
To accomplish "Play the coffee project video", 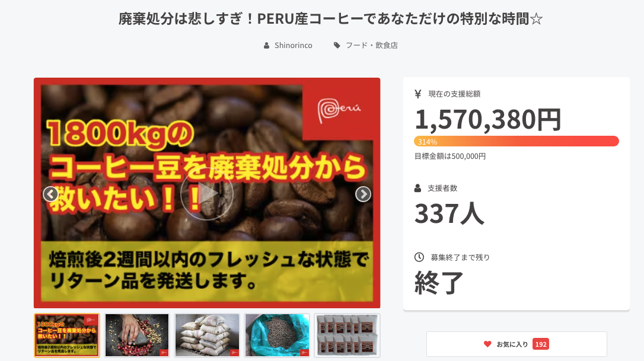I will pyautogui.click(x=207, y=194).
